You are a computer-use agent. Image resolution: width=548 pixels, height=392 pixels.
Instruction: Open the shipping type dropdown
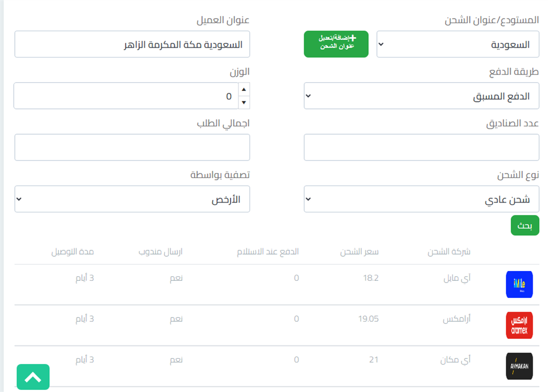click(x=421, y=199)
